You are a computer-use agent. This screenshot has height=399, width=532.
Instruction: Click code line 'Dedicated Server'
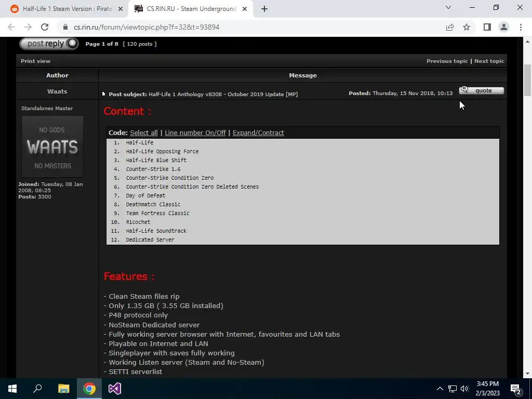pyautogui.click(x=150, y=240)
